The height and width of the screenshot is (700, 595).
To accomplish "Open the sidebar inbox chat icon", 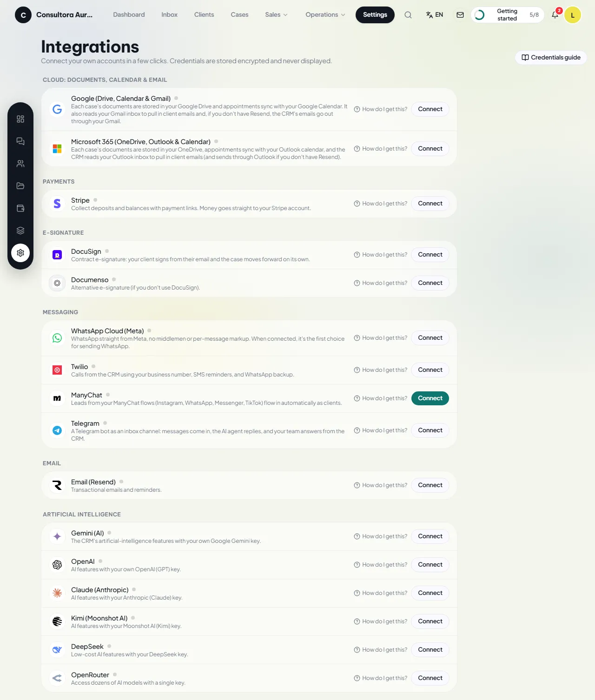I will (x=20, y=141).
